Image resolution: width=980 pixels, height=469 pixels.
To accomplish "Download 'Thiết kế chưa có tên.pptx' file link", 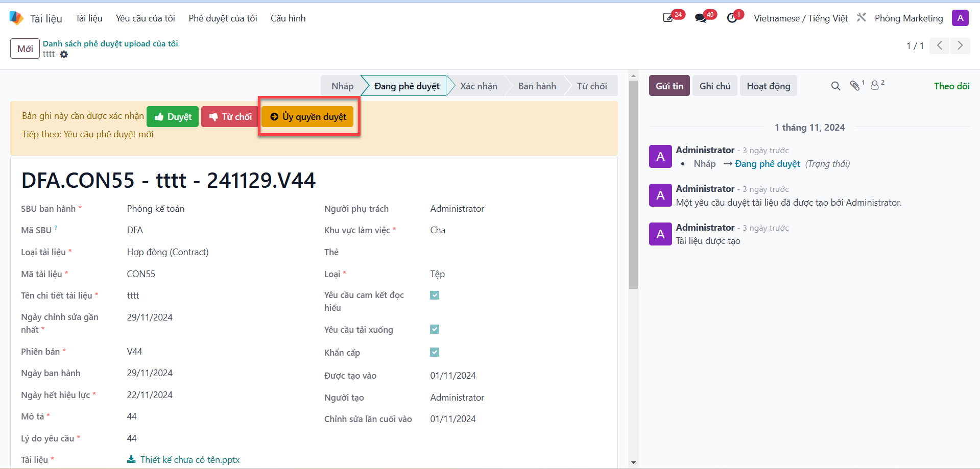I will [190, 459].
